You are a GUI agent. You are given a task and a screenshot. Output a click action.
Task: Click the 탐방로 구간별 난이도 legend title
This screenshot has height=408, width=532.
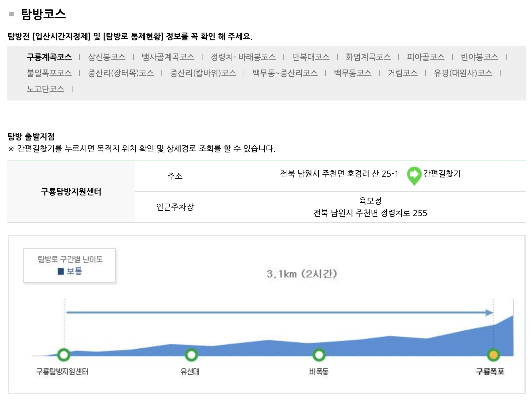[70, 259]
